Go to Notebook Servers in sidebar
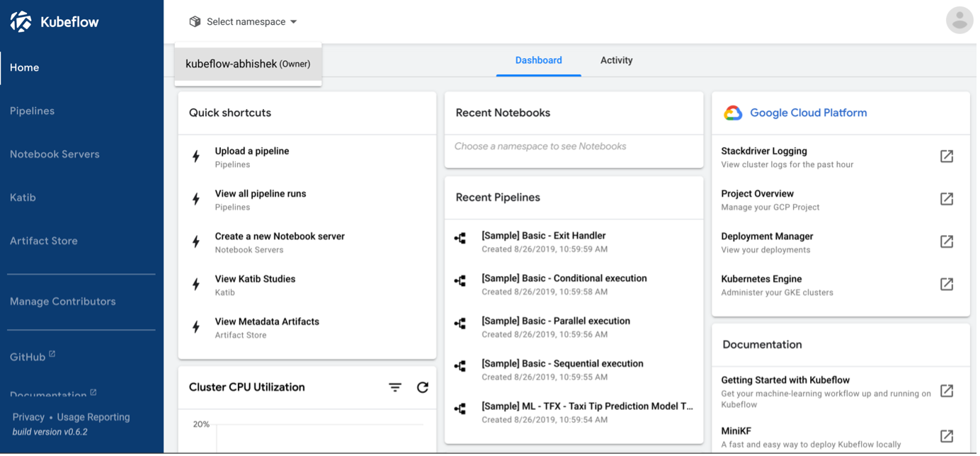 [55, 154]
